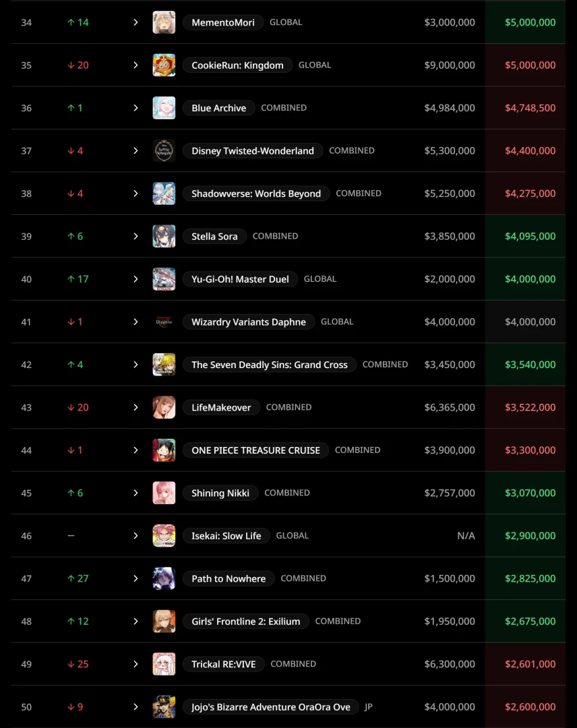The height and width of the screenshot is (728, 577).
Task: Expand the Wizardry Variants Daphne row chevron
Action: 135,322
